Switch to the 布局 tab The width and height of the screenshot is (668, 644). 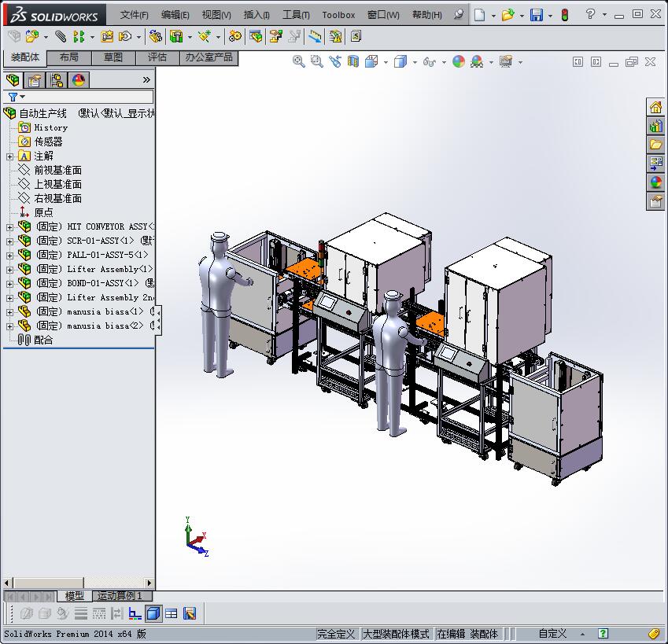(x=69, y=57)
